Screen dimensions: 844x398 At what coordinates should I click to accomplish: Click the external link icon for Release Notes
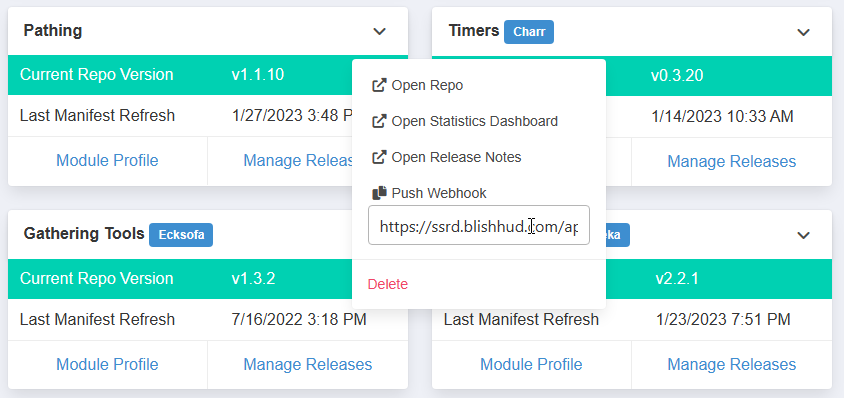[x=379, y=157]
